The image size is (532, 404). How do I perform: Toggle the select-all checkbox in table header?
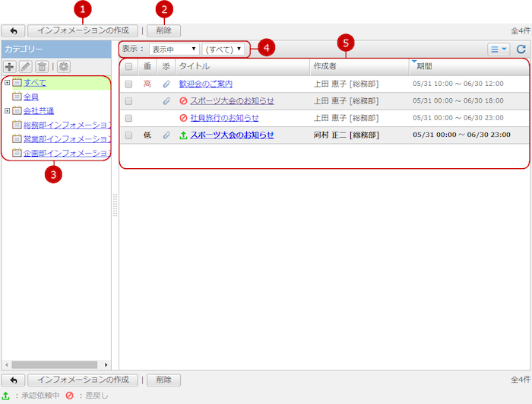(x=128, y=67)
